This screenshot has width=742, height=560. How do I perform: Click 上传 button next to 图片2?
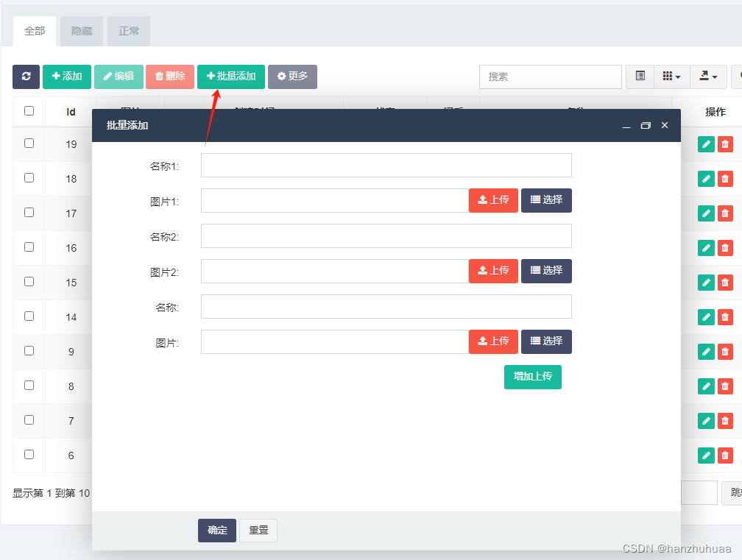[493, 271]
